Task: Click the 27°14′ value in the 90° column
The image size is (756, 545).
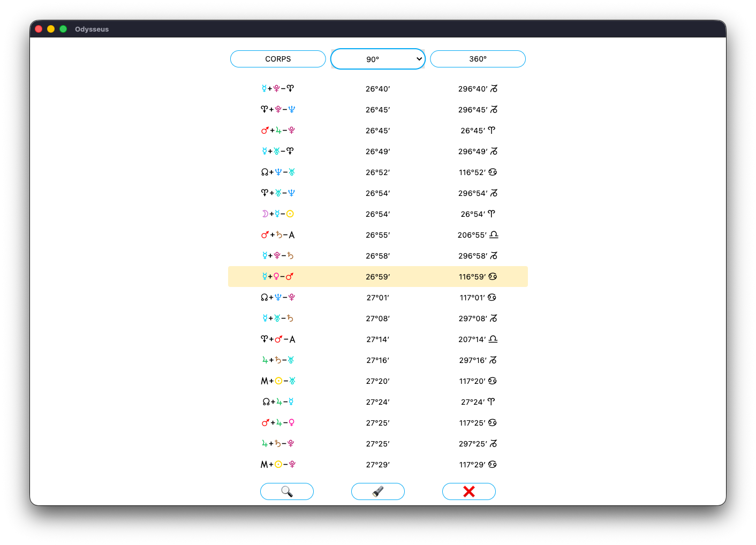Action: click(x=378, y=339)
